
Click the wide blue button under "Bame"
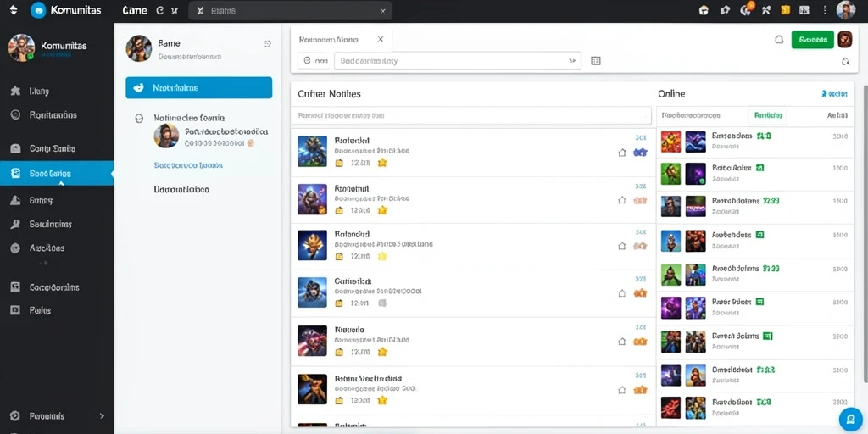click(x=198, y=87)
